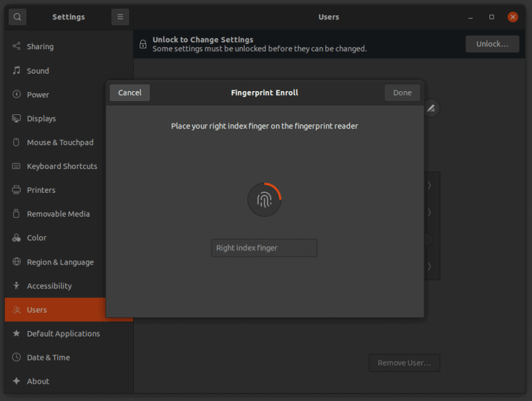Image resolution: width=532 pixels, height=401 pixels.
Task: Click the Unlock… button
Action: click(x=492, y=44)
